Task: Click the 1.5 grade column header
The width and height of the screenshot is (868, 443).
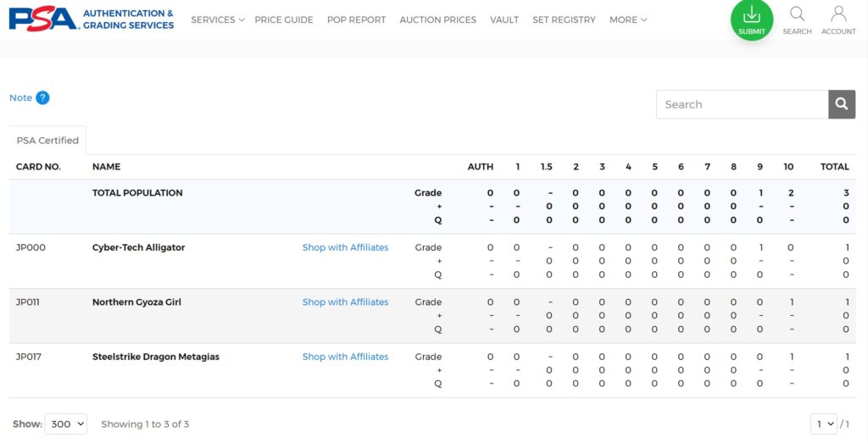Action: coord(547,167)
